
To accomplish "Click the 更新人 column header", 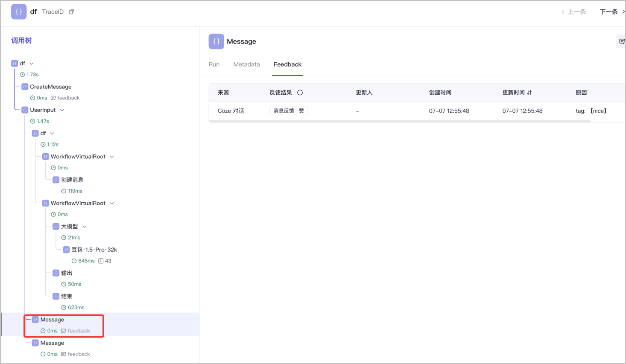I will tap(364, 93).
